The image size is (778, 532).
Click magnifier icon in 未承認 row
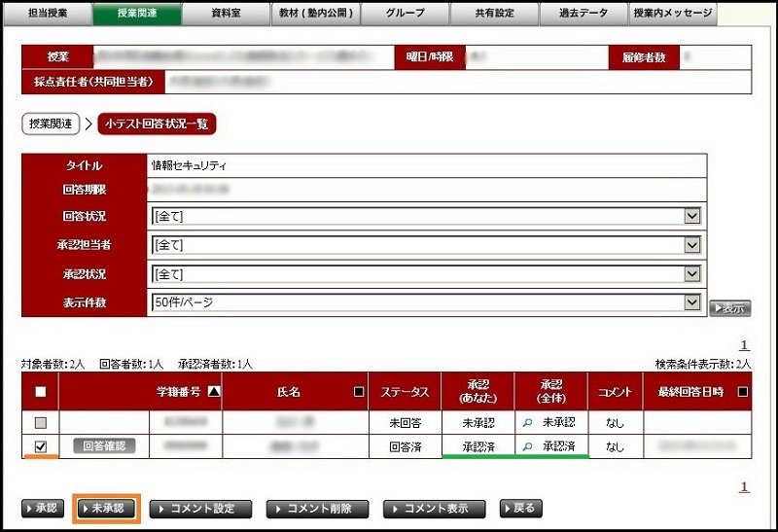[527, 422]
